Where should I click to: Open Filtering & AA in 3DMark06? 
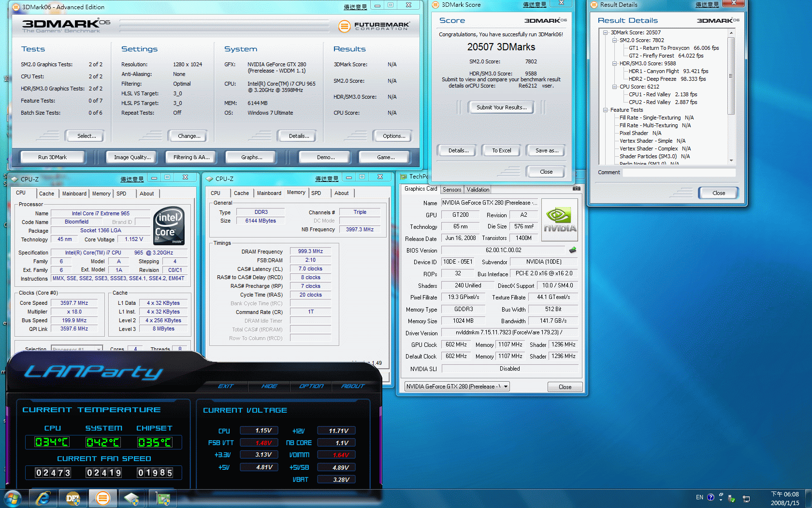click(x=191, y=157)
